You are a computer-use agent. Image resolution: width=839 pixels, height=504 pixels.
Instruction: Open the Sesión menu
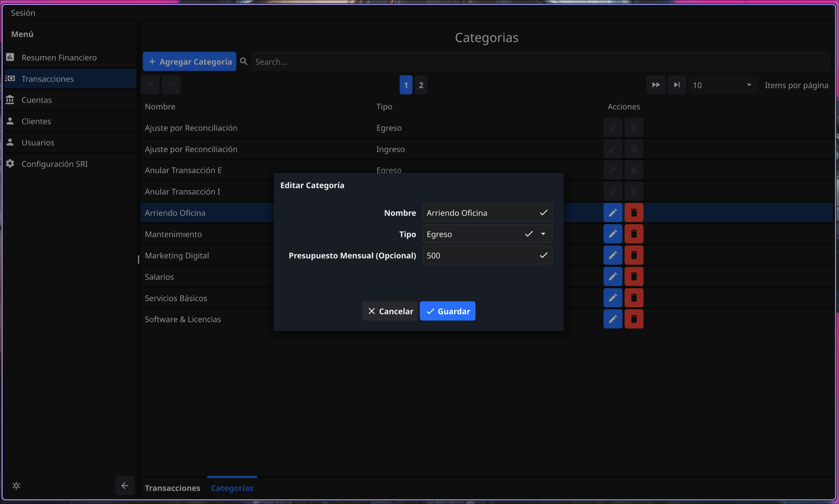23,13
